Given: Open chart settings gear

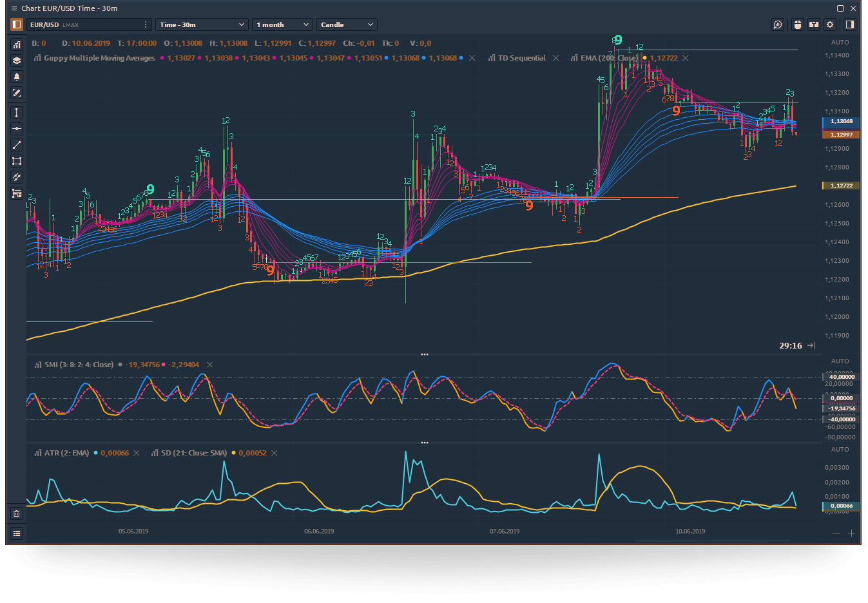Looking at the screenshot, I should coord(830,24).
